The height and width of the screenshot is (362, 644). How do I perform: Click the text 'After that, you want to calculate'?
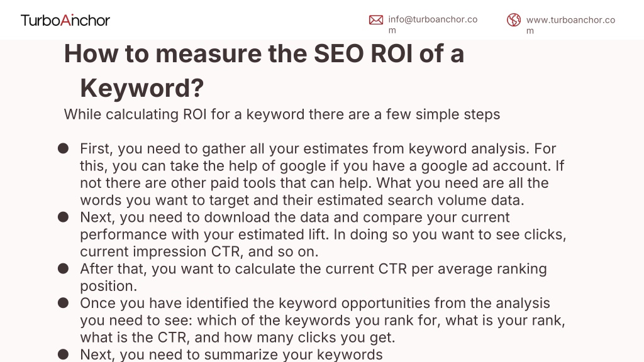click(x=187, y=269)
